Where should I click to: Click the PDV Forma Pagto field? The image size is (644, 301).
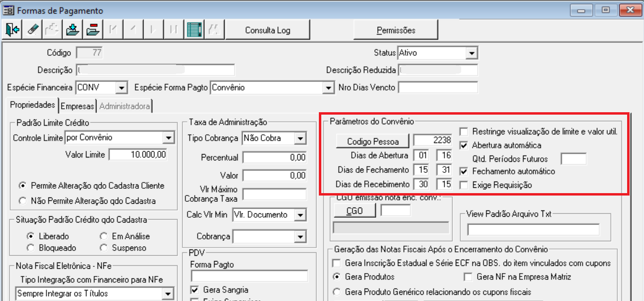point(249,276)
